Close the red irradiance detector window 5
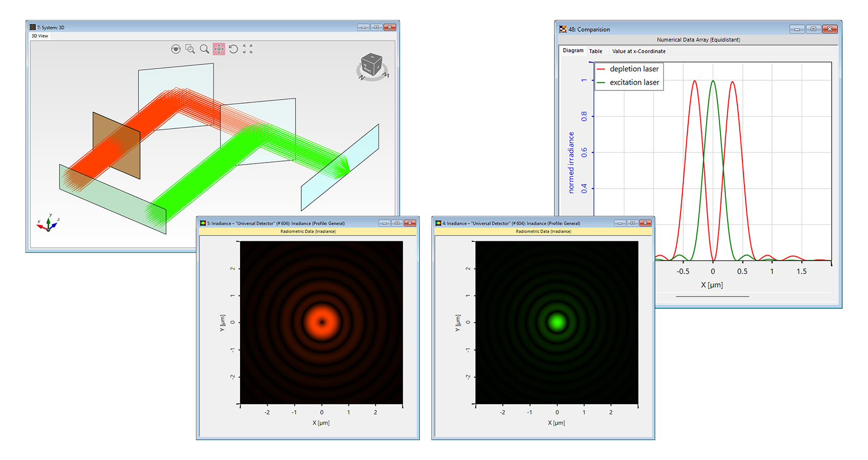 pyautogui.click(x=409, y=223)
